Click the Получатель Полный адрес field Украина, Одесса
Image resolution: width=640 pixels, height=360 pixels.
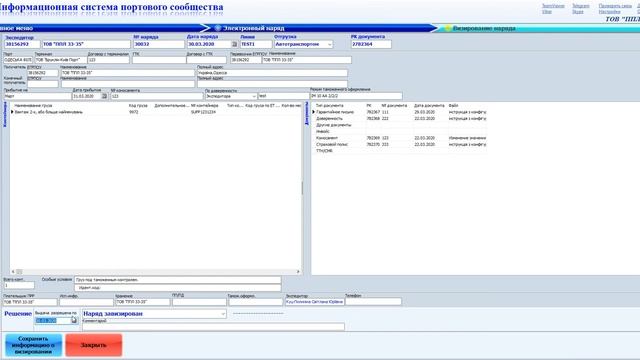click(x=272, y=73)
